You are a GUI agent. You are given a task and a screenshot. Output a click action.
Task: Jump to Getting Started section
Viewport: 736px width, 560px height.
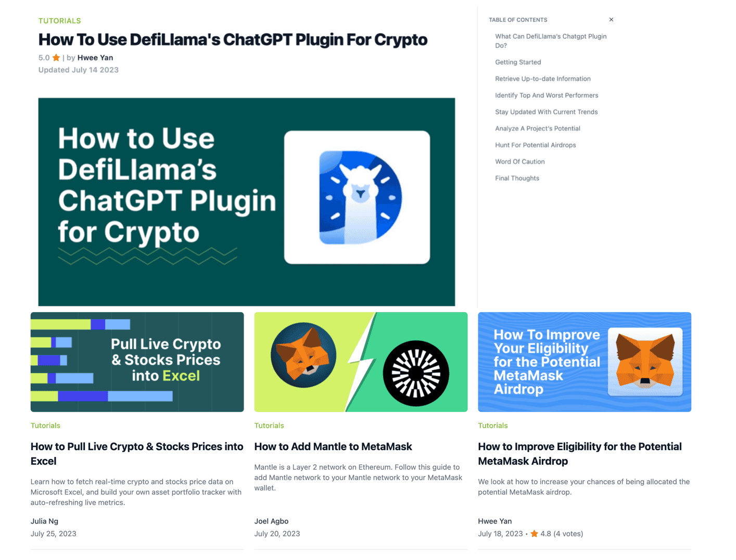[x=518, y=62]
